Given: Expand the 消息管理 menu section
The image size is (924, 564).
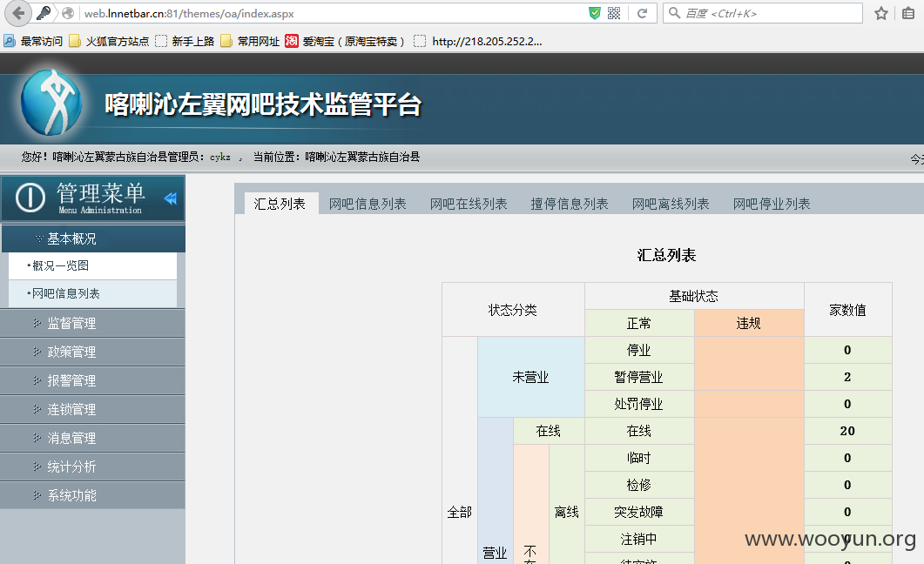Looking at the screenshot, I should (x=92, y=438).
